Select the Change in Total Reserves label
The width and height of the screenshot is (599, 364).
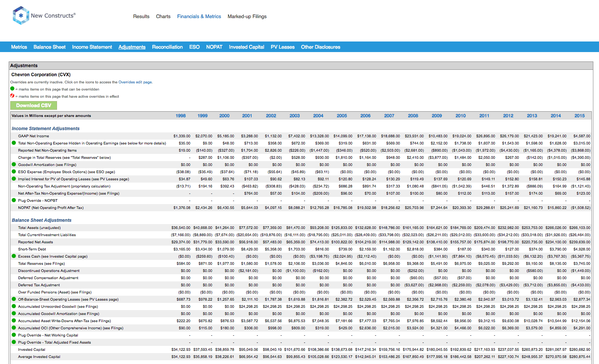(x=65, y=158)
